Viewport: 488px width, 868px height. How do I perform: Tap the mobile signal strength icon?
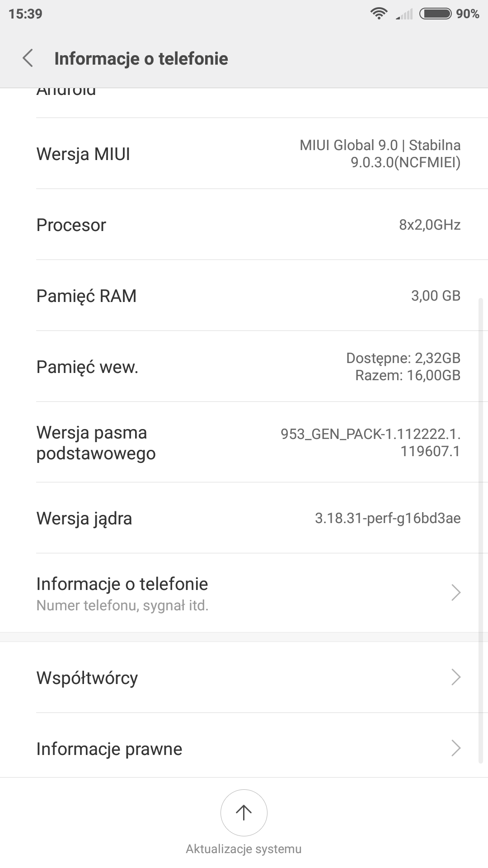pos(404,15)
